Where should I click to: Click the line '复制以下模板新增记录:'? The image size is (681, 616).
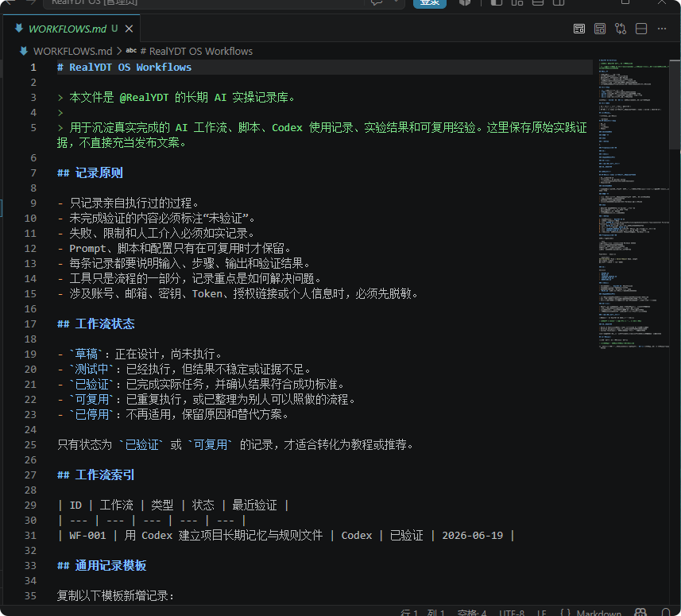tap(115, 595)
